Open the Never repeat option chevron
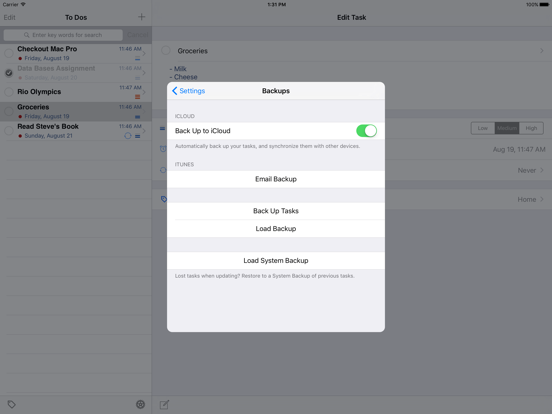 [542, 170]
